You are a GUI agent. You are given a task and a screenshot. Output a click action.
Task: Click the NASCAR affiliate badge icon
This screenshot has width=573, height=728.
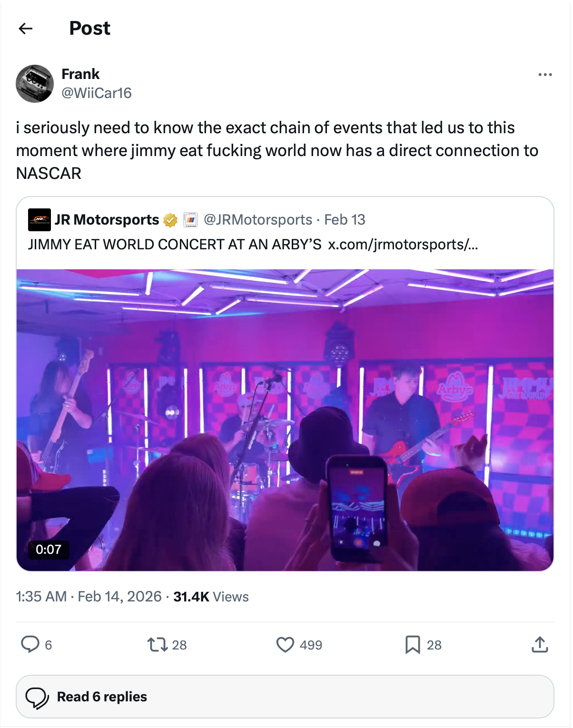tap(190, 220)
